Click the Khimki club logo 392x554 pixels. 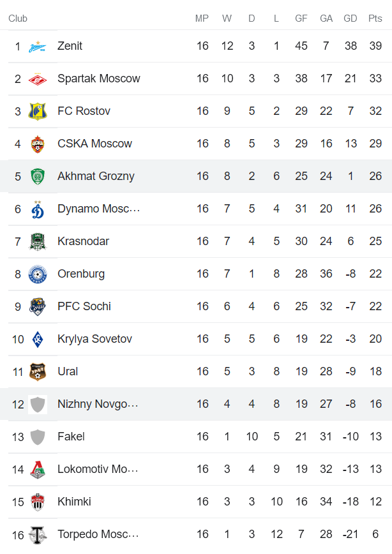pyautogui.click(x=38, y=502)
